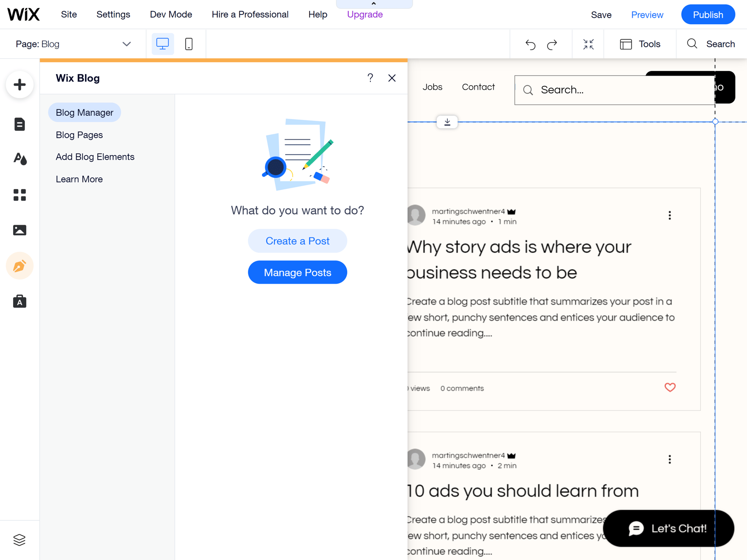The height and width of the screenshot is (560, 747).
Task: Open the Pages and Menu panel
Action: (x=20, y=124)
